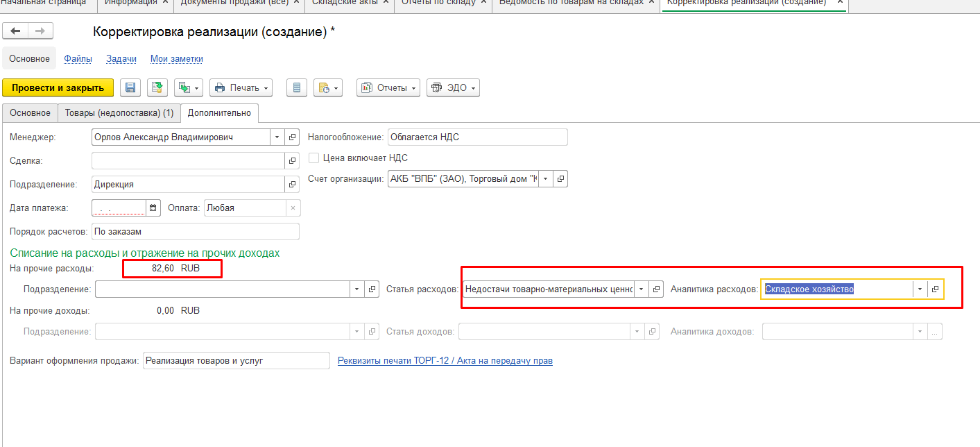
Task: Open the calendar for Дата платежа
Action: point(153,208)
